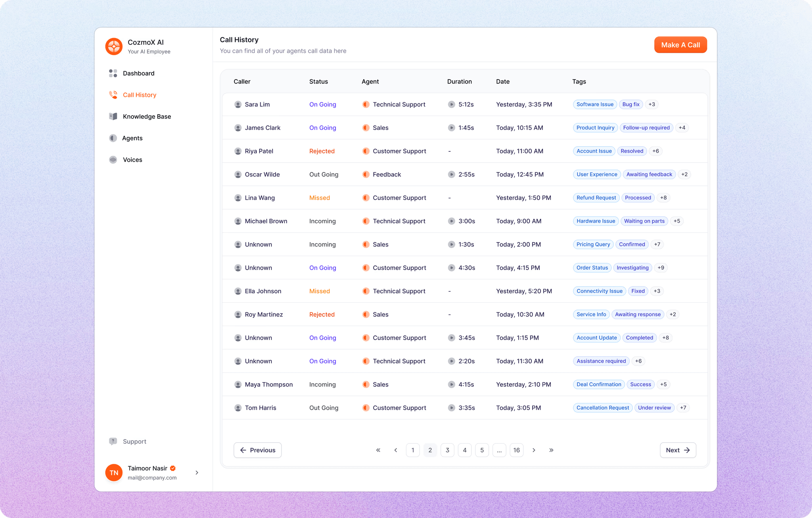Expand the Taimoor Nasir profile chevron
Screen dimensions: 812x518
(x=197, y=472)
